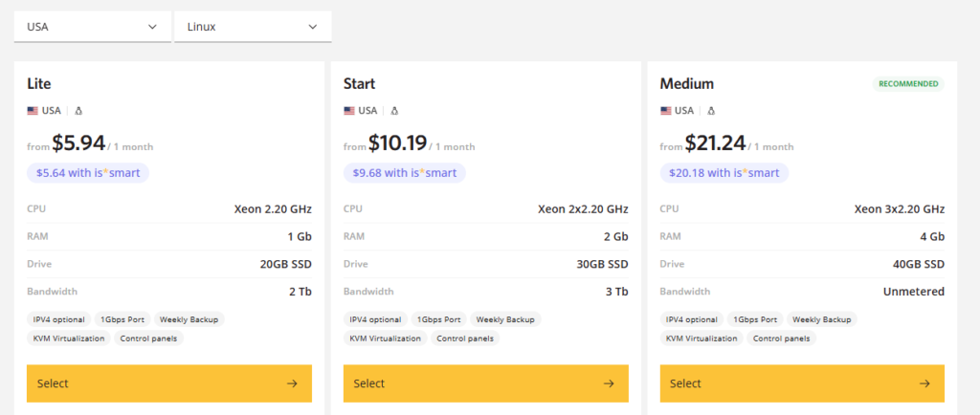Click the Medium plan title

pyautogui.click(x=687, y=83)
